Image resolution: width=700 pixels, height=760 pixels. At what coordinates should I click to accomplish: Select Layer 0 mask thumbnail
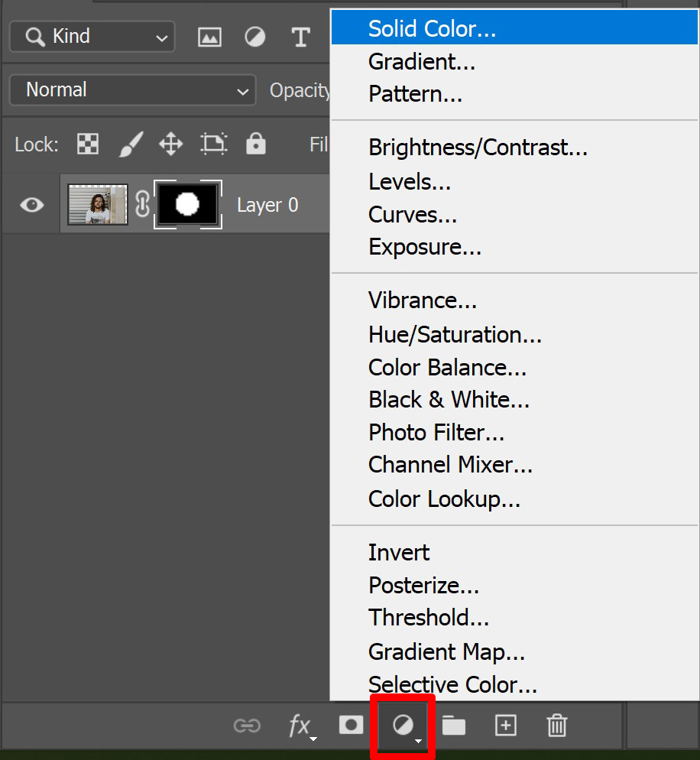click(x=188, y=204)
